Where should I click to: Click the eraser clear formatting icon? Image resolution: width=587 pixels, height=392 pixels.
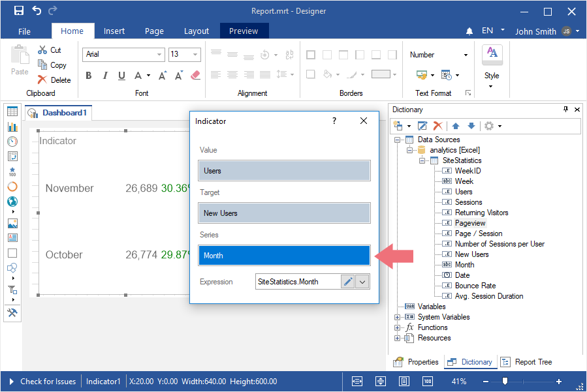[195, 76]
